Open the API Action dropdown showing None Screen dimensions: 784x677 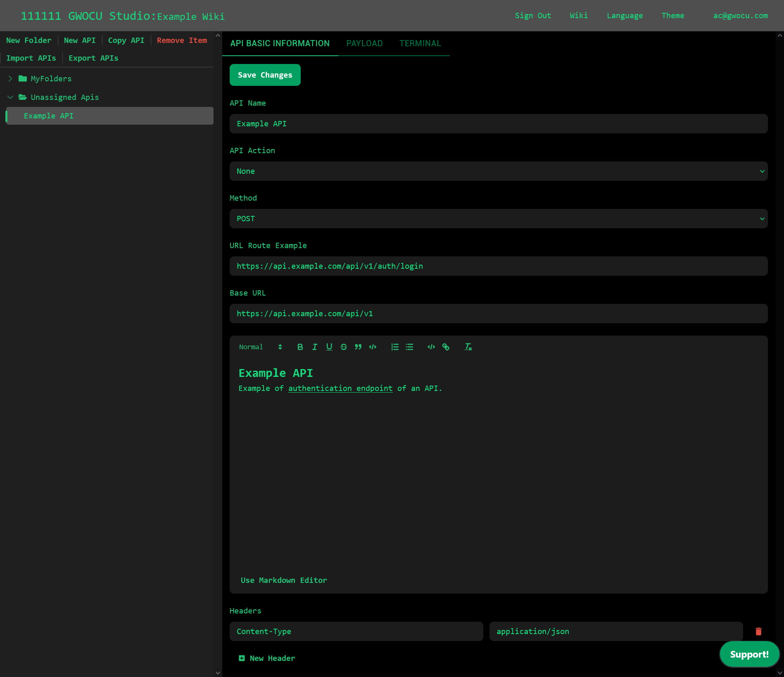tap(499, 171)
